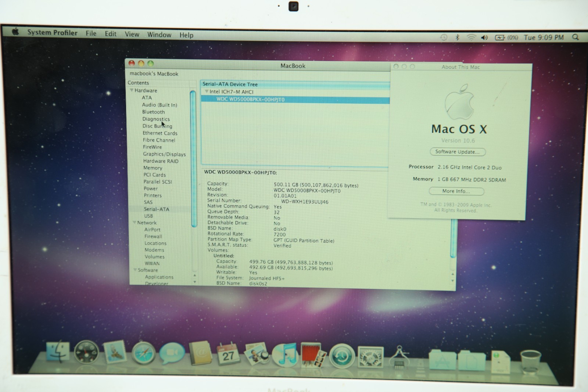Viewport: 588px width, 392px height.
Task: Select Audio (Built In) in the sidebar
Action: tap(159, 105)
